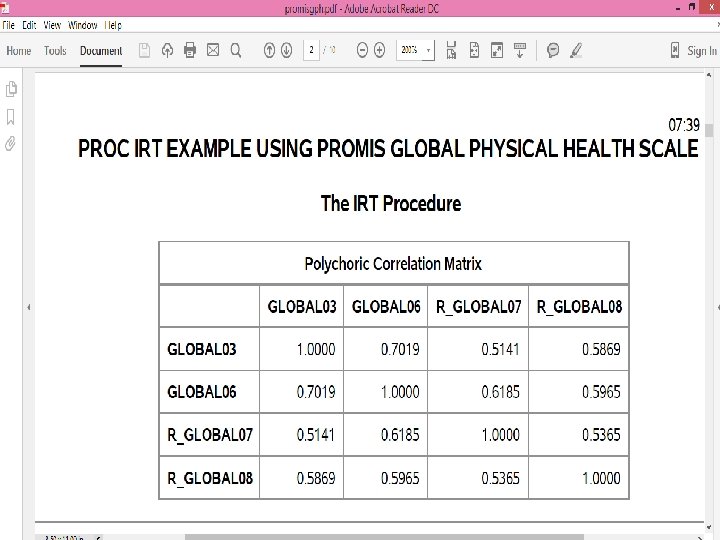
Task: Click the R_GLOBAL08 row label
Action: (x=210, y=478)
